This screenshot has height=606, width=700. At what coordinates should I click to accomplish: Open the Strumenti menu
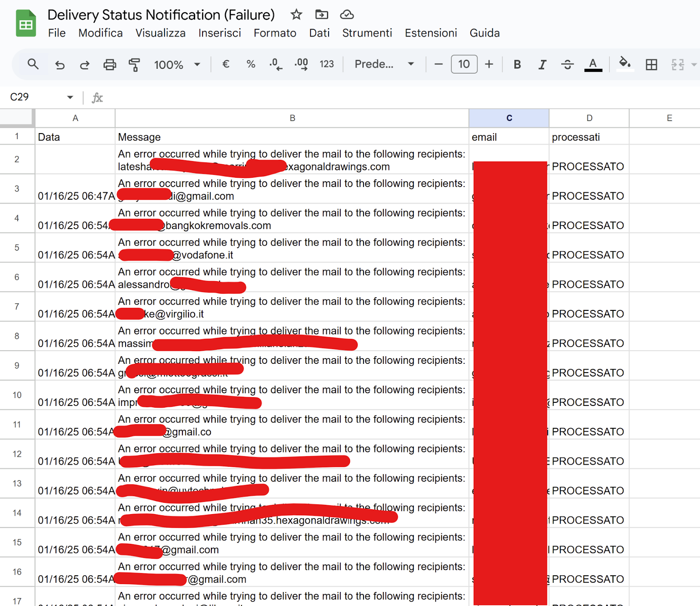click(367, 33)
